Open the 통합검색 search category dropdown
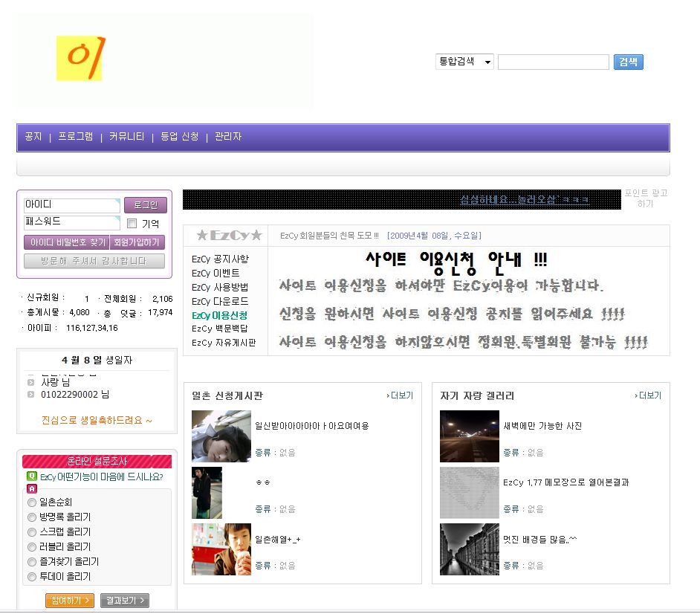The height and width of the screenshot is (614, 700). point(464,62)
